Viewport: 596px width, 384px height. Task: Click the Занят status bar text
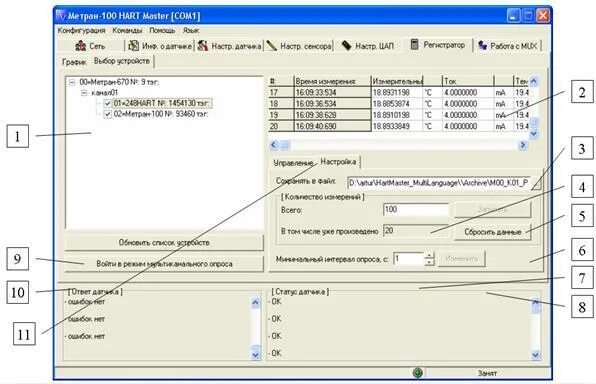pyautogui.click(x=487, y=373)
